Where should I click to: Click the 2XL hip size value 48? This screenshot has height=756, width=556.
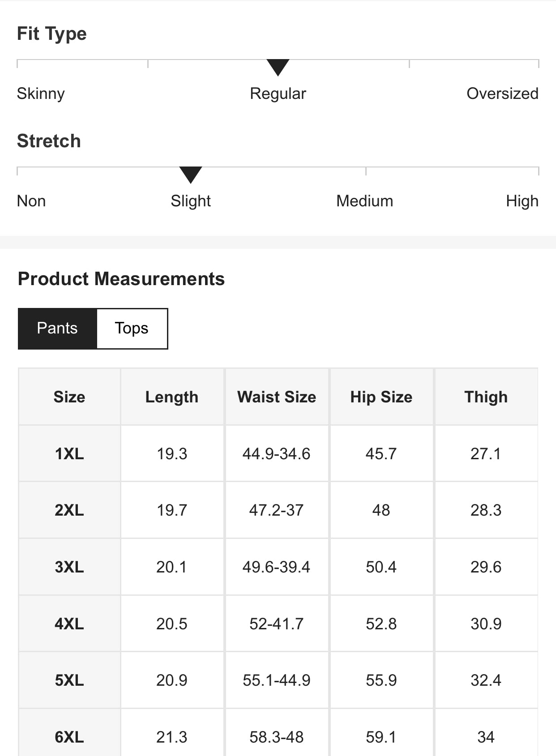[x=381, y=510]
